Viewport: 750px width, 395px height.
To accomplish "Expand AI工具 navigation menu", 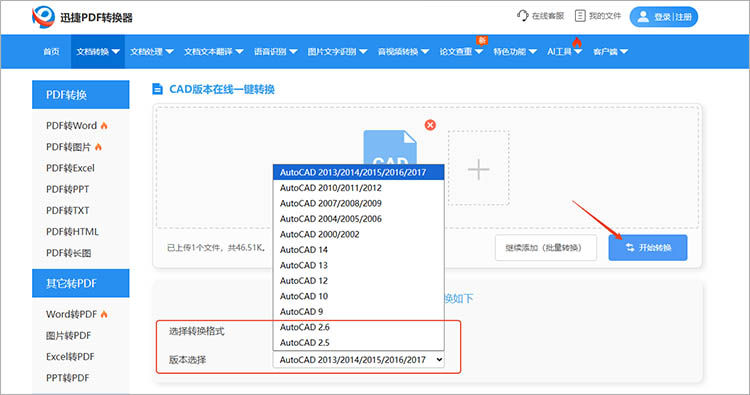I will tap(564, 52).
